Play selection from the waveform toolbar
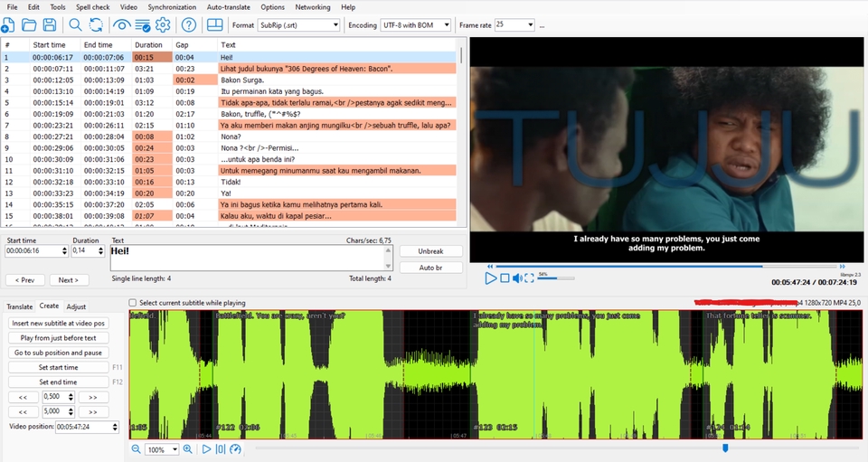 pyautogui.click(x=206, y=449)
